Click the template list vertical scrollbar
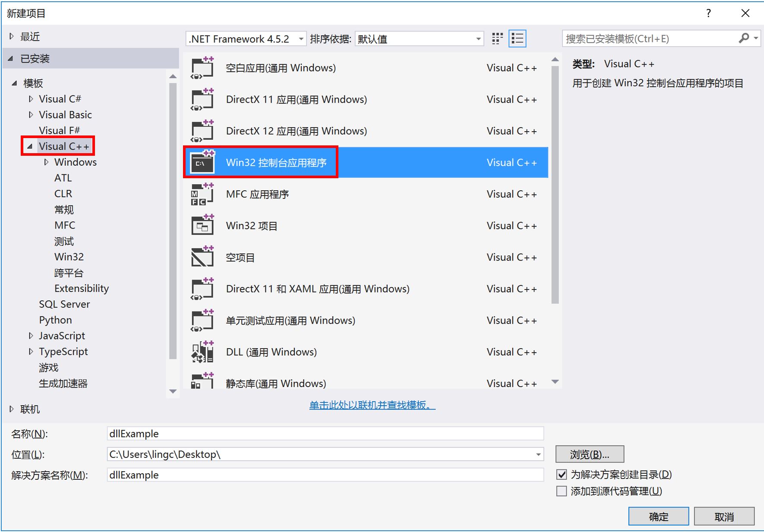 click(555, 185)
